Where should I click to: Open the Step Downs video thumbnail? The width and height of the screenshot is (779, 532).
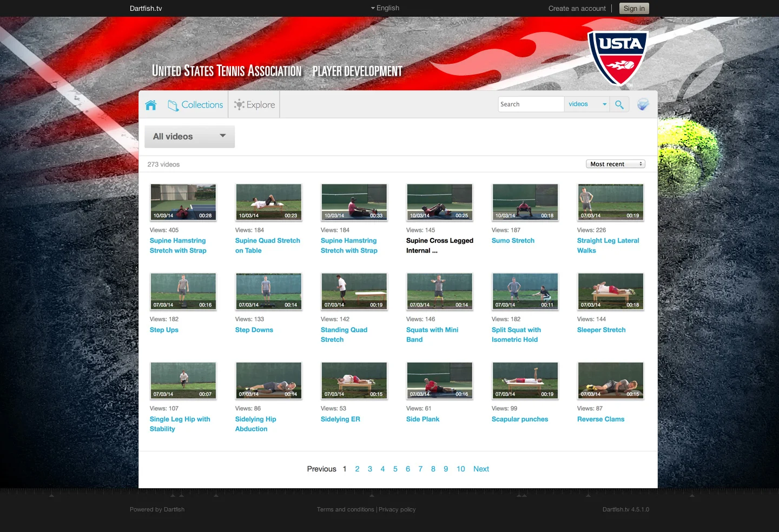269,291
